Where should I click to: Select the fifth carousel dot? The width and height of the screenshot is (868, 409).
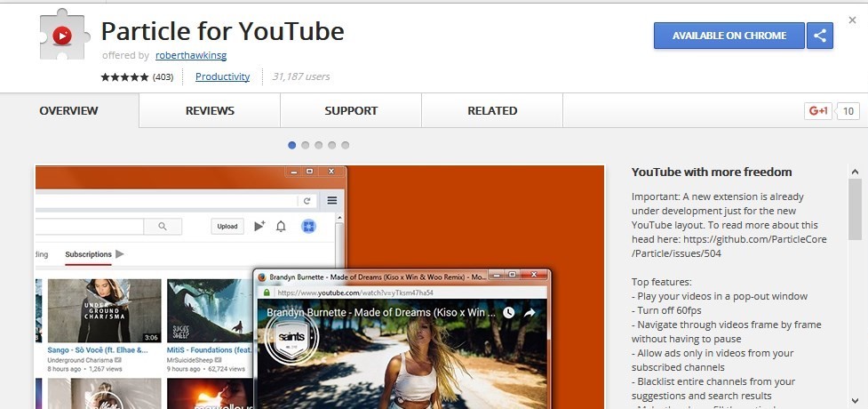tap(346, 145)
